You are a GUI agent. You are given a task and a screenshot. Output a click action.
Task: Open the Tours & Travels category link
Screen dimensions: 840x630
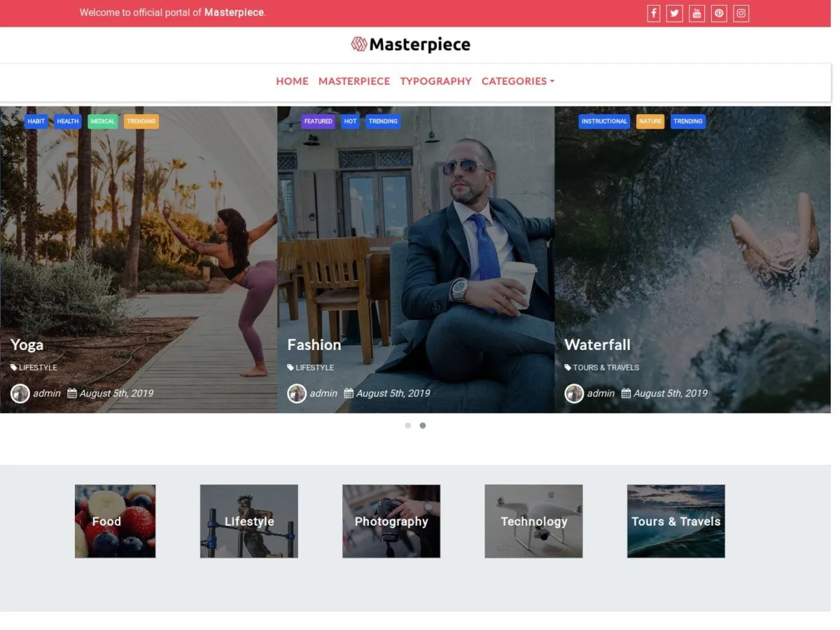(606, 367)
